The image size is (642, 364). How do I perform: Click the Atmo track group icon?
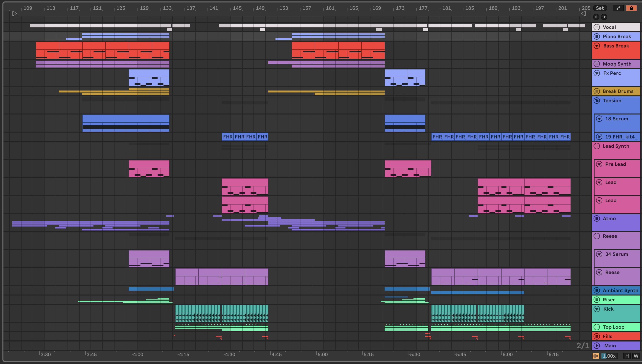(x=597, y=218)
